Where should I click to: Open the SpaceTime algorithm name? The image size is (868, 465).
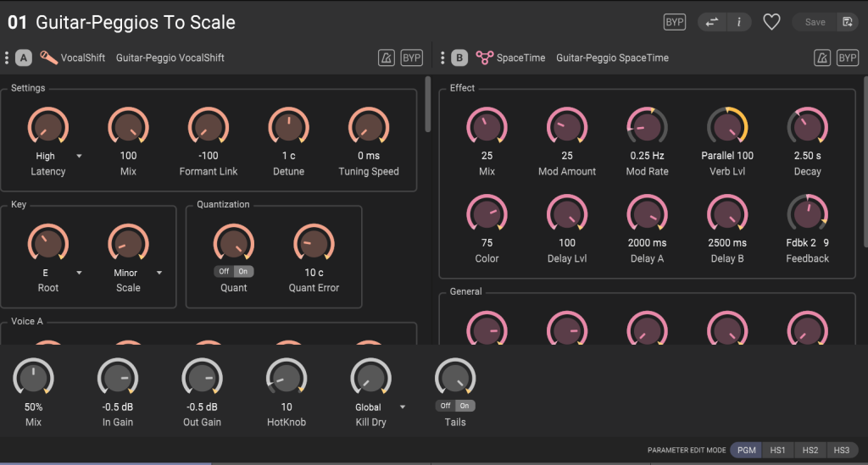[x=520, y=58]
